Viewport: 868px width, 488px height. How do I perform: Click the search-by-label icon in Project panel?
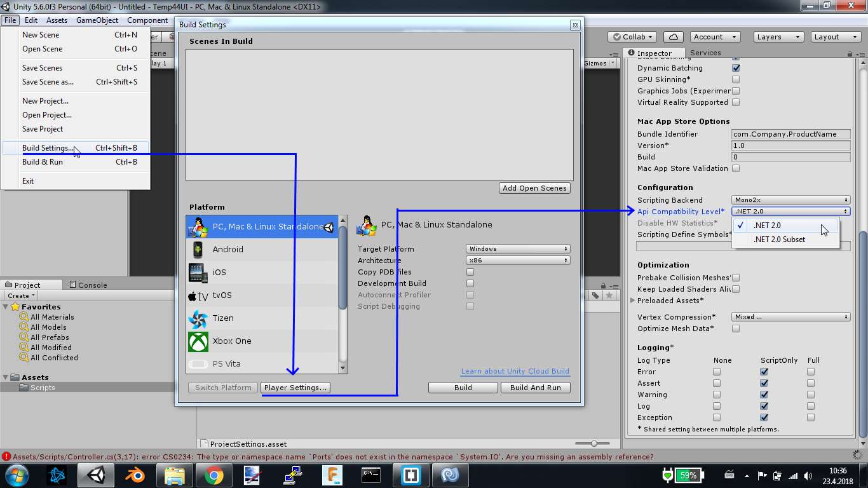[595, 295]
